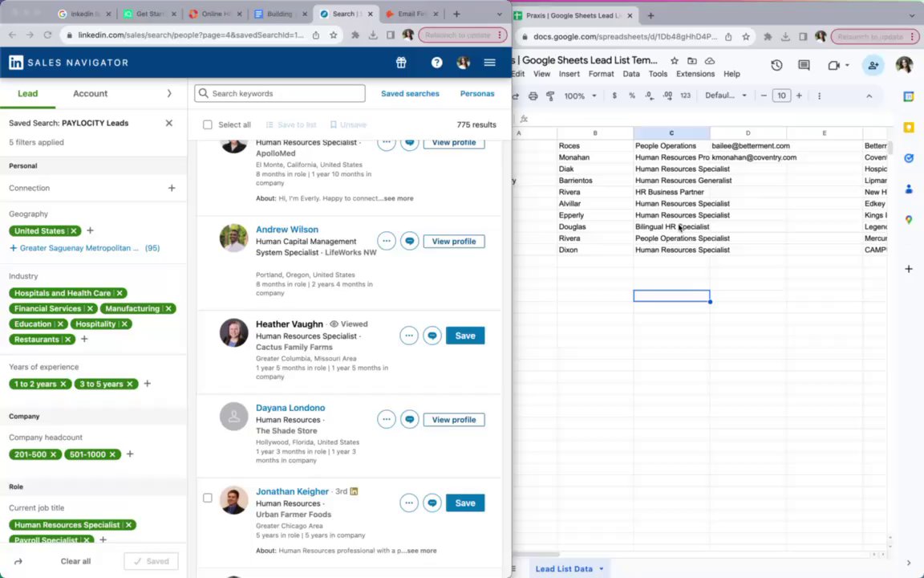
Task: Open the Personas link
Action: (x=477, y=94)
